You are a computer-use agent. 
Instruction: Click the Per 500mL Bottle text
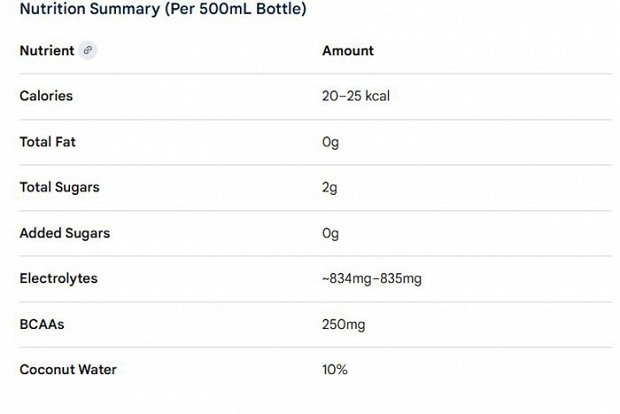click(235, 9)
